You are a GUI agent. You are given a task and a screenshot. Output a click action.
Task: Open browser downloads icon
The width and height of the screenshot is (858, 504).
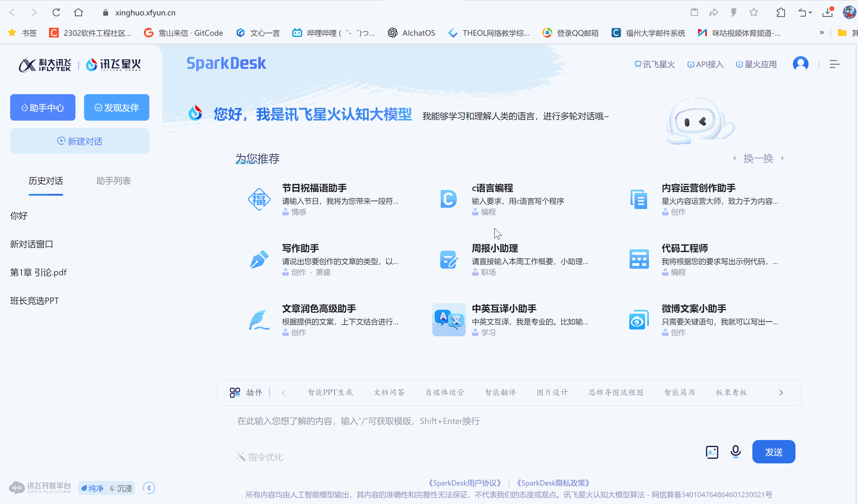point(827,13)
